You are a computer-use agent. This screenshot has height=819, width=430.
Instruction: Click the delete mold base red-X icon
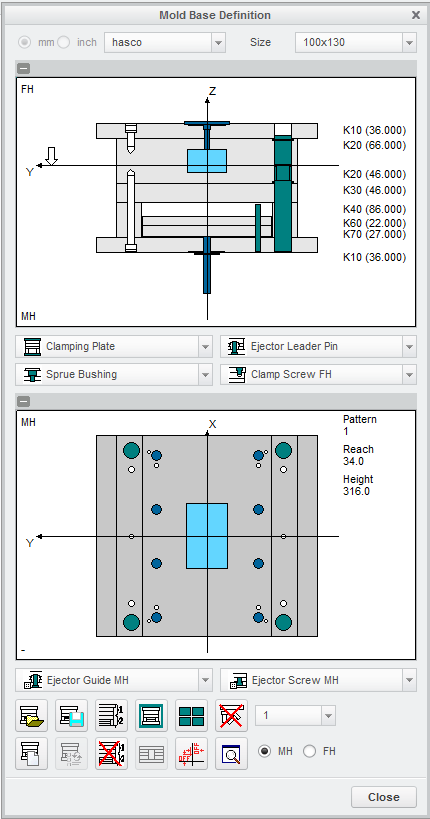(x=231, y=716)
